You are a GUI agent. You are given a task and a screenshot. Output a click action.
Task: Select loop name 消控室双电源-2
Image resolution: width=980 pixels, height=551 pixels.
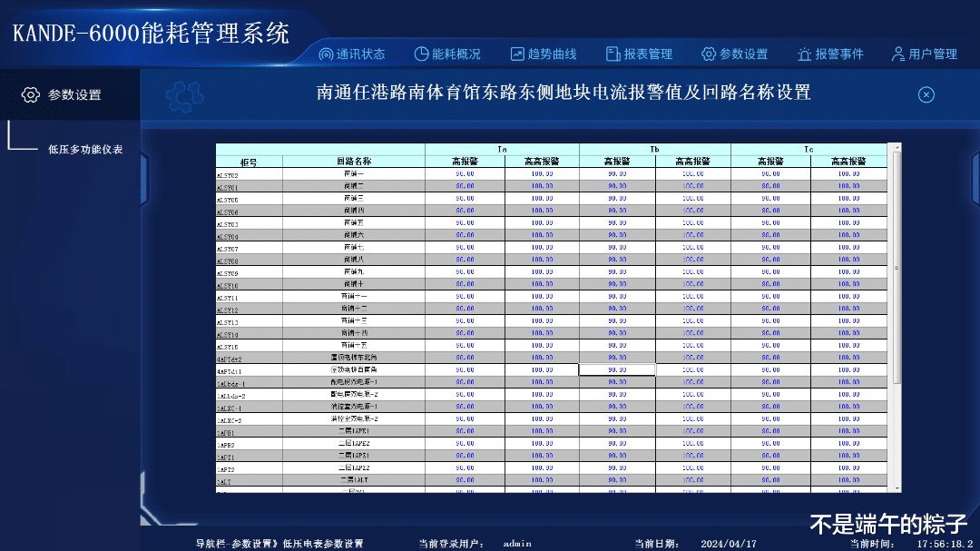354,419
